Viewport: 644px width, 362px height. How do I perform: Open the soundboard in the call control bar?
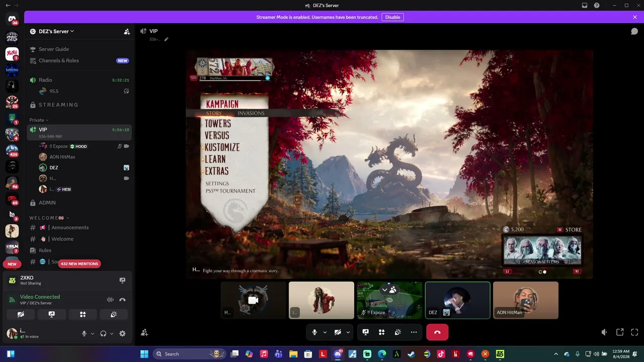tap(397, 332)
